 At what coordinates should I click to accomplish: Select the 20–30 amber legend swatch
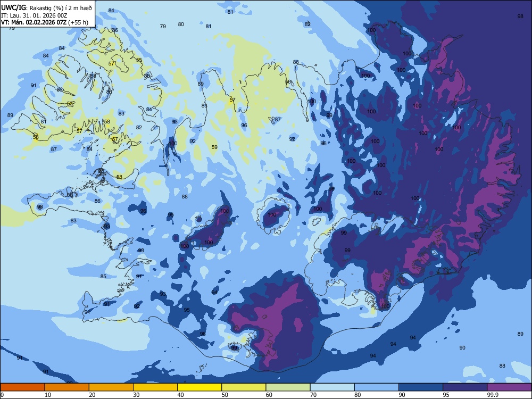[111, 387]
